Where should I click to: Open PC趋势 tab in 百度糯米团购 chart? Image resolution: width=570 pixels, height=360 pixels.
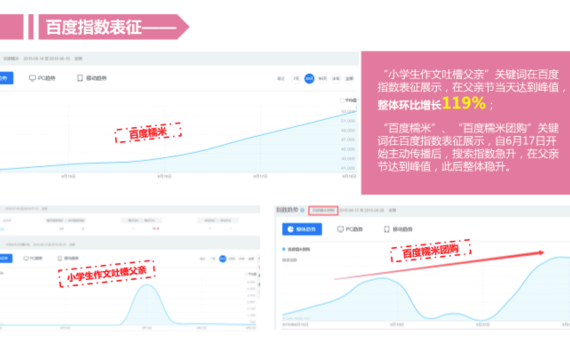[x=350, y=229]
